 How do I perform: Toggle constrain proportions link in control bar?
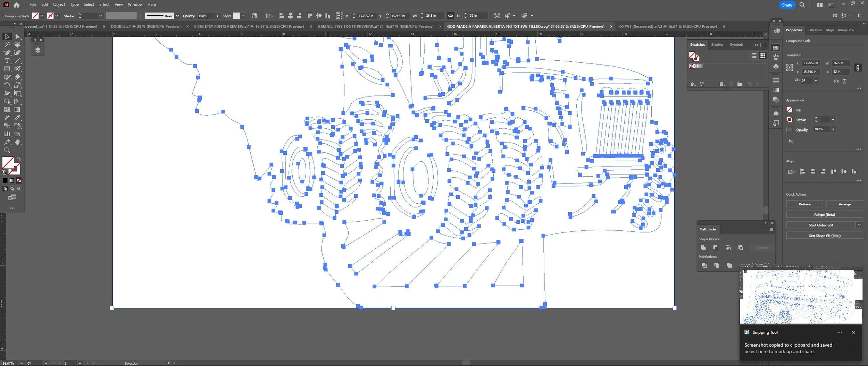pyautogui.click(x=450, y=16)
